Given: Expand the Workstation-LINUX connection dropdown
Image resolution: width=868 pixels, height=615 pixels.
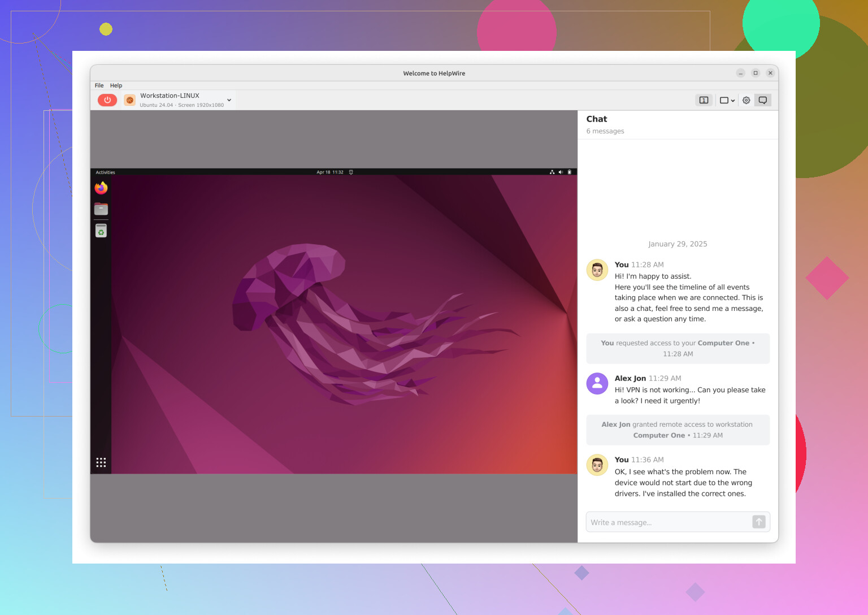Looking at the screenshot, I should click(x=229, y=100).
